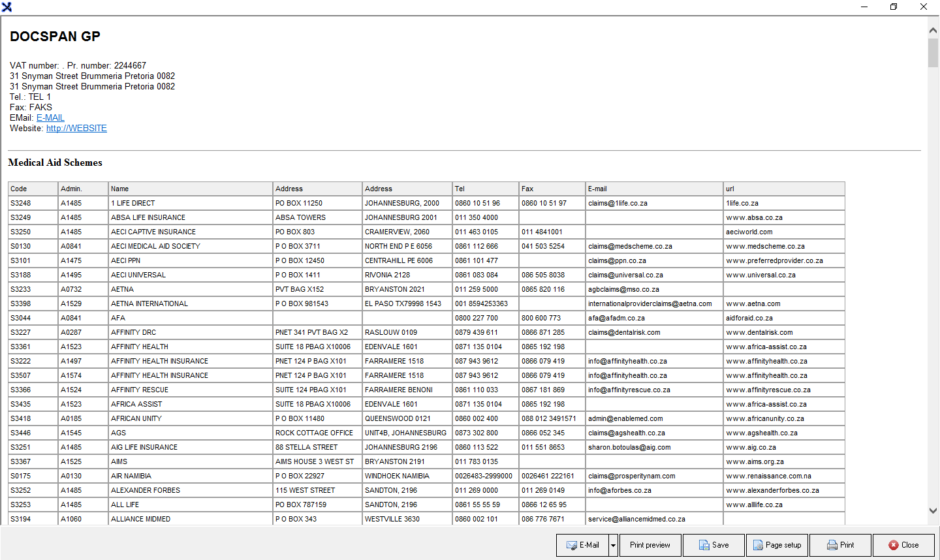
Task: Click the E-Mail envelope button
Action: pos(582,545)
